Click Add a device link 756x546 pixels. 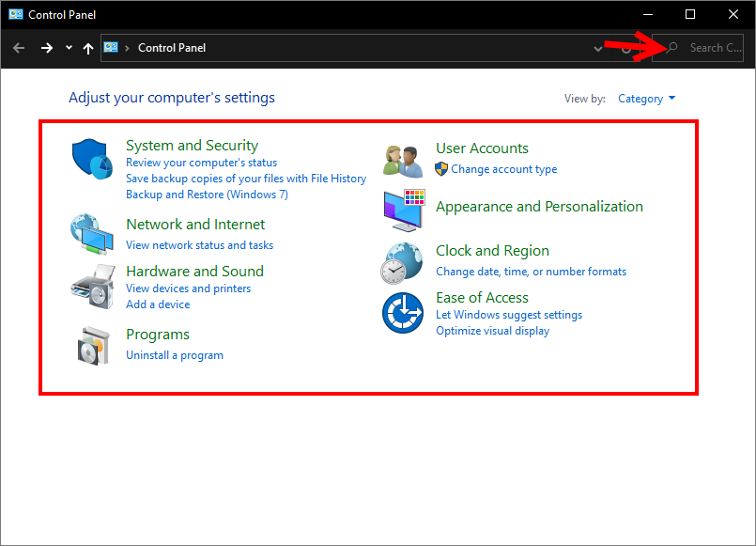(158, 304)
